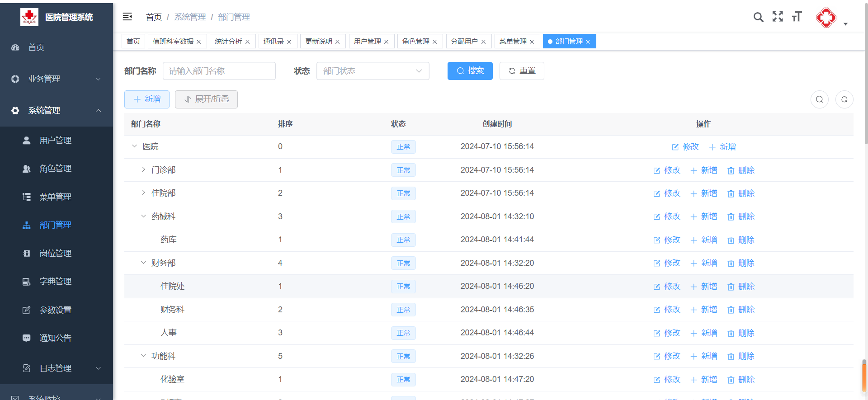Open the header search magnifier icon

[x=758, y=17]
